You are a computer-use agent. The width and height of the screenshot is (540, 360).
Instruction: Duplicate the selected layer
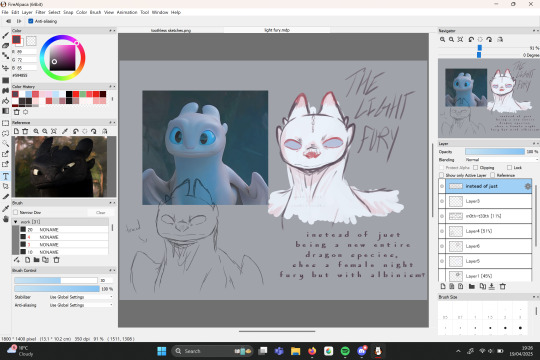(483, 286)
